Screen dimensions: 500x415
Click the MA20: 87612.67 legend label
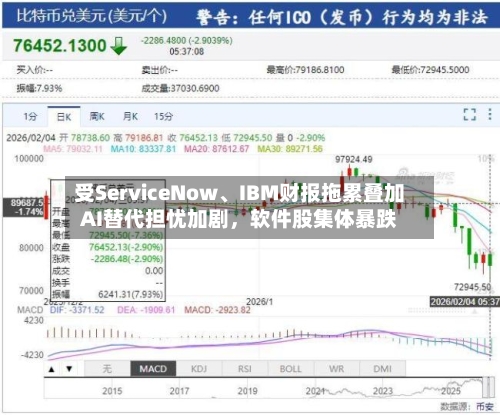217,149
